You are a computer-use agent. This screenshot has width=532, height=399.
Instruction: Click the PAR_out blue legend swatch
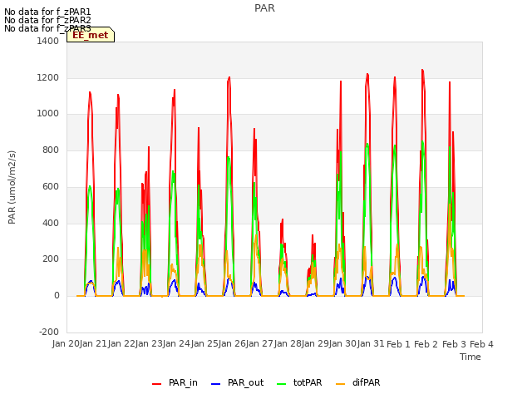(216, 384)
